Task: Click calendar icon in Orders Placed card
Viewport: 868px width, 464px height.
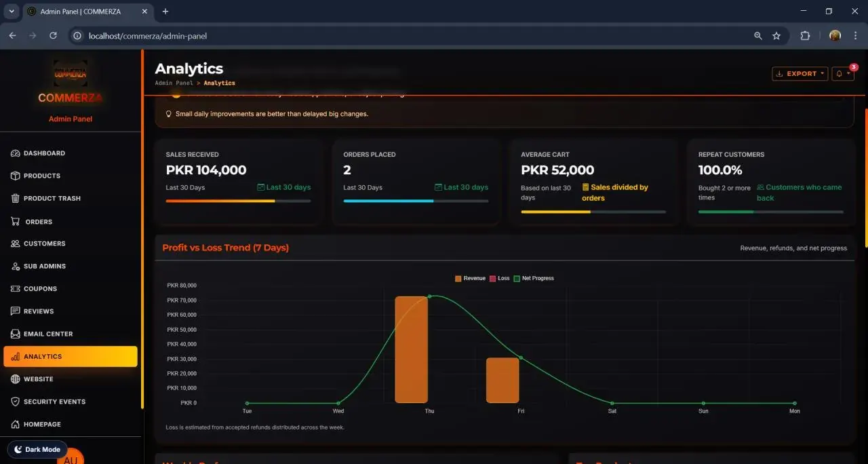Action: (x=439, y=187)
